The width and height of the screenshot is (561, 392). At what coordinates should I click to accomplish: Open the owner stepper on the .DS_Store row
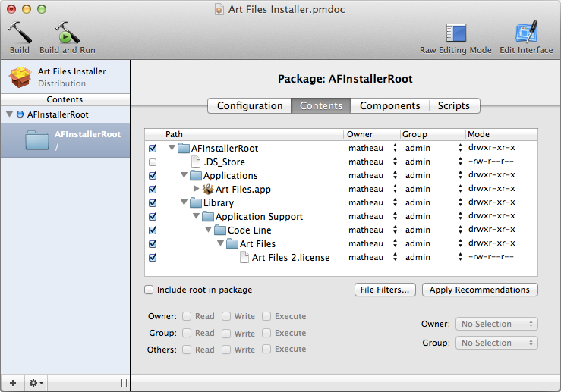point(395,162)
